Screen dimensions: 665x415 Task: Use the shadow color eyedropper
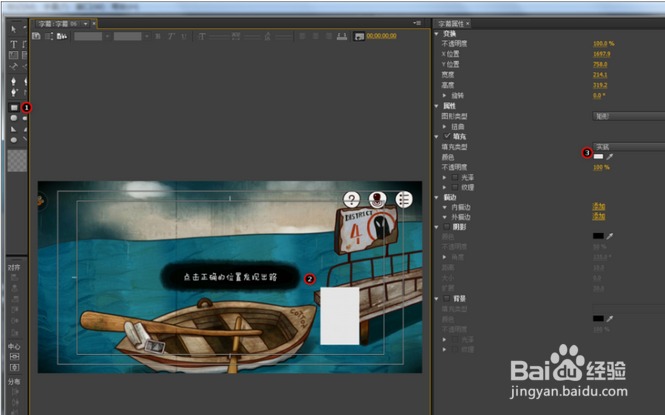610,236
